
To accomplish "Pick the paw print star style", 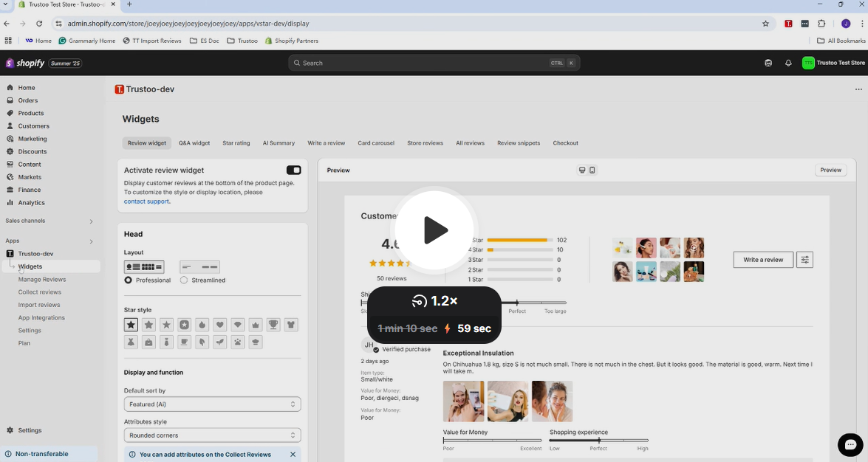I will tap(238, 342).
